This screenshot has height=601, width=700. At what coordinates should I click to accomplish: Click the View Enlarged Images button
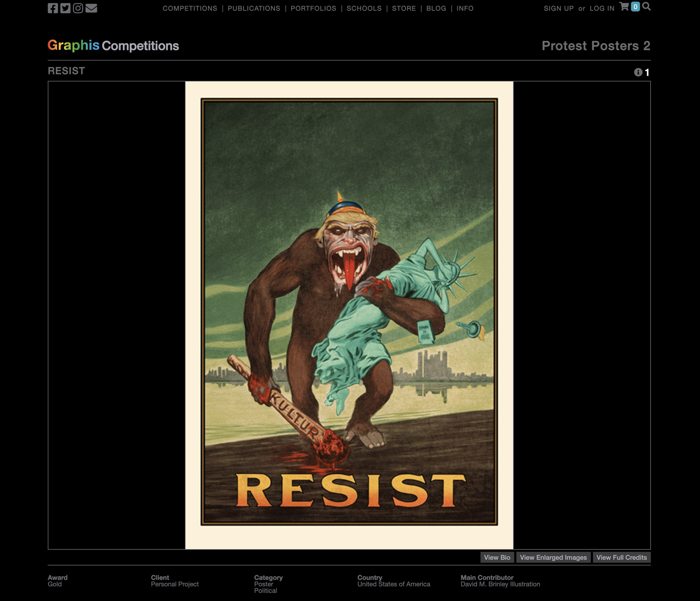553,557
